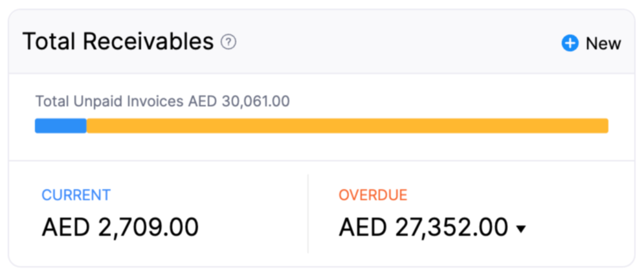Click the CURRENT label
Image resolution: width=644 pixels, height=275 pixels.
pos(76,195)
